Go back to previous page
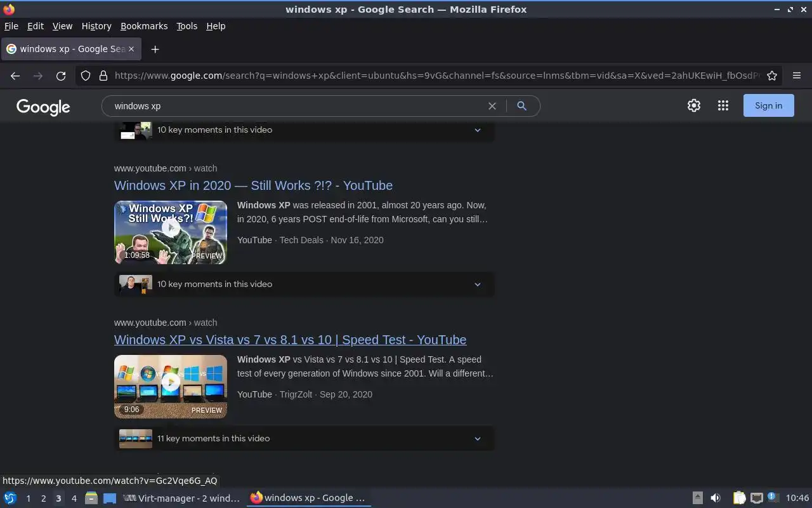Viewport: 812px width, 508px height. [15, 76]
